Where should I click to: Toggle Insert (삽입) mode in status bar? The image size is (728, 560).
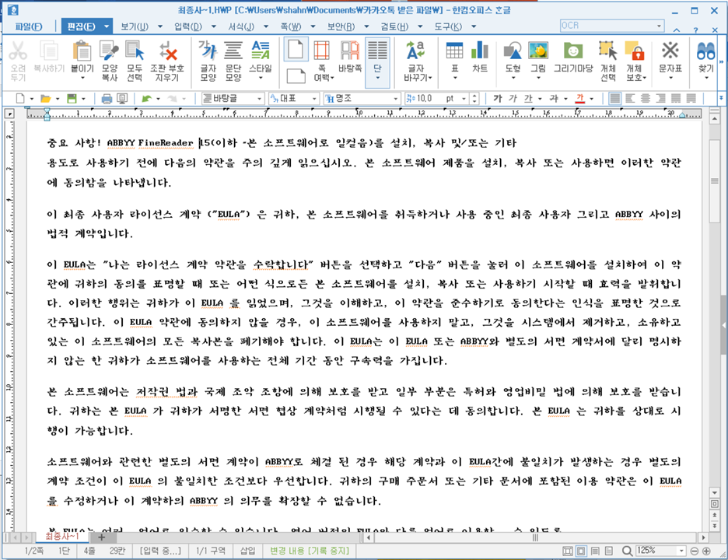[247, 551]
